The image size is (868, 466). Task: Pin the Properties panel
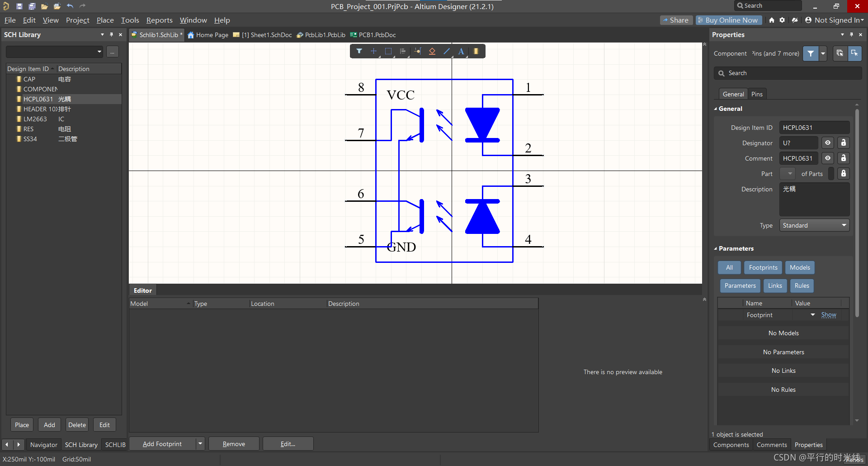851,34
